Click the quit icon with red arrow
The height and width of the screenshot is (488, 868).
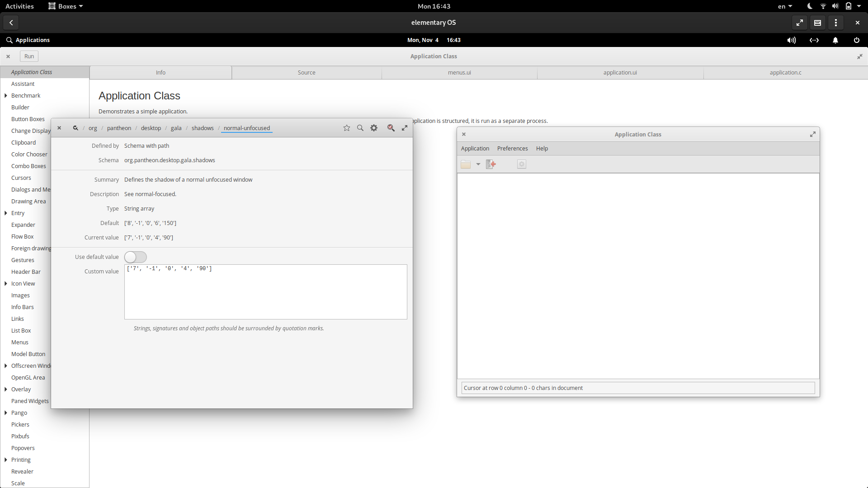pos(491,164)
